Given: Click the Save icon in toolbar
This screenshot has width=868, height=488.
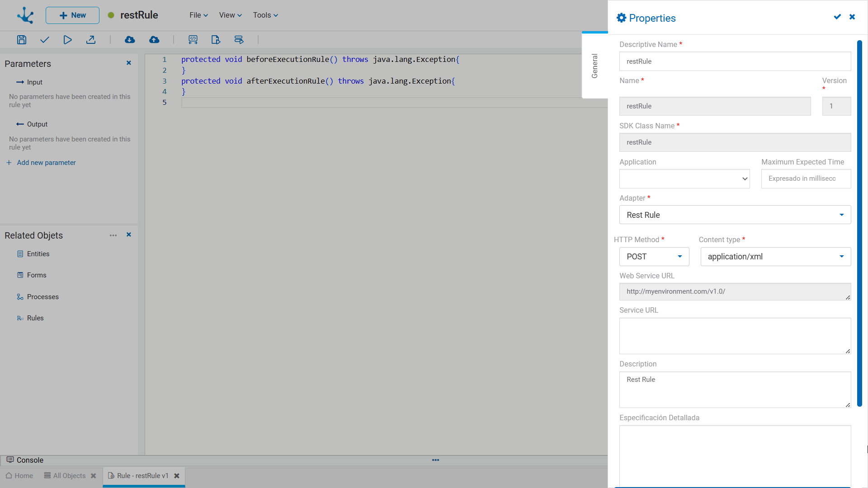Looking at the screenshot, I should coord(21,40).
